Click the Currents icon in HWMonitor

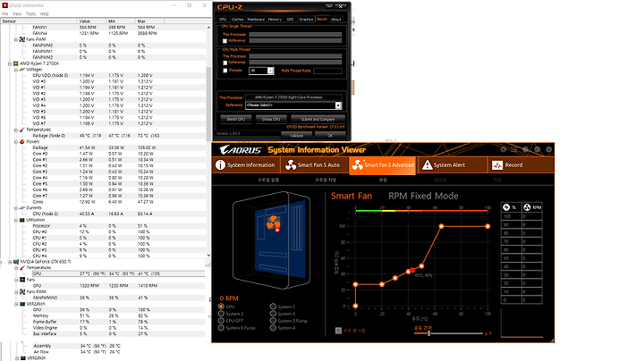point(22,208)
